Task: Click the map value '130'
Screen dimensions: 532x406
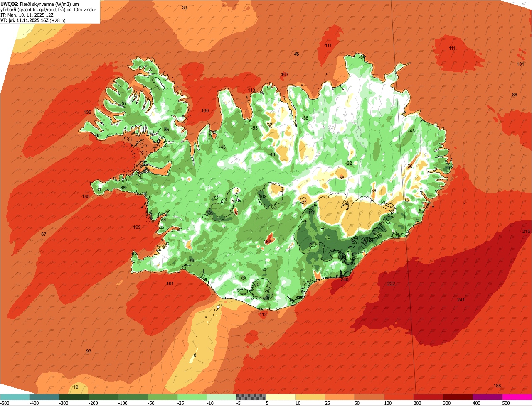Action: coord(205,110)
